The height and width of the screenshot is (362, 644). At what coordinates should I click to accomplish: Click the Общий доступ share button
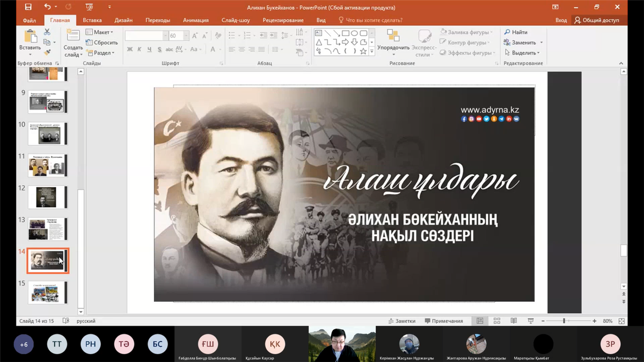597,20
